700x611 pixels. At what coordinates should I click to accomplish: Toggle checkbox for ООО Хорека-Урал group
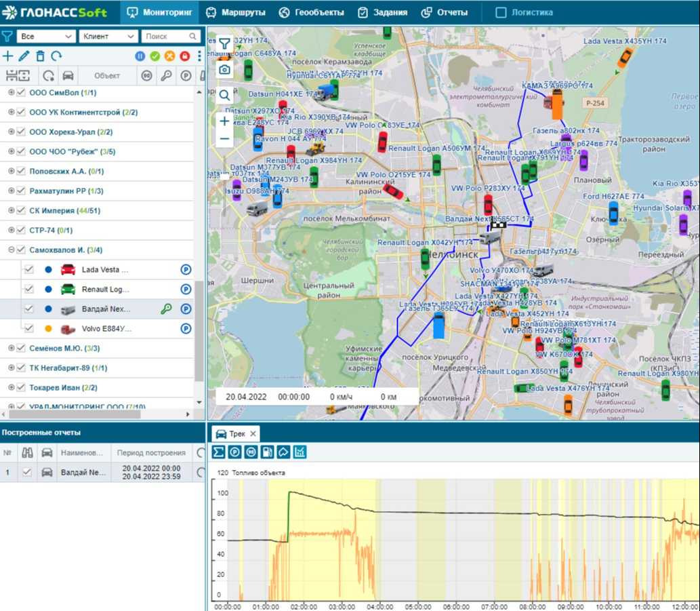20,132
